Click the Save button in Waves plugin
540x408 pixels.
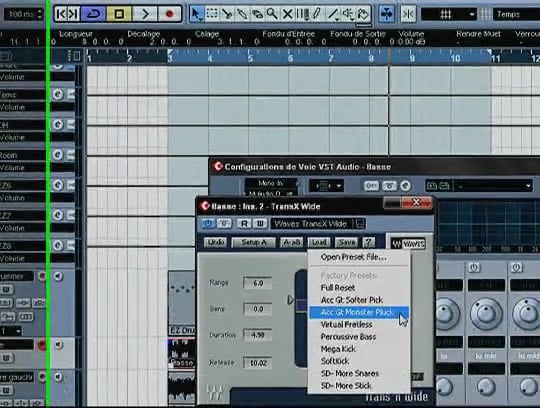pos(346,242)
